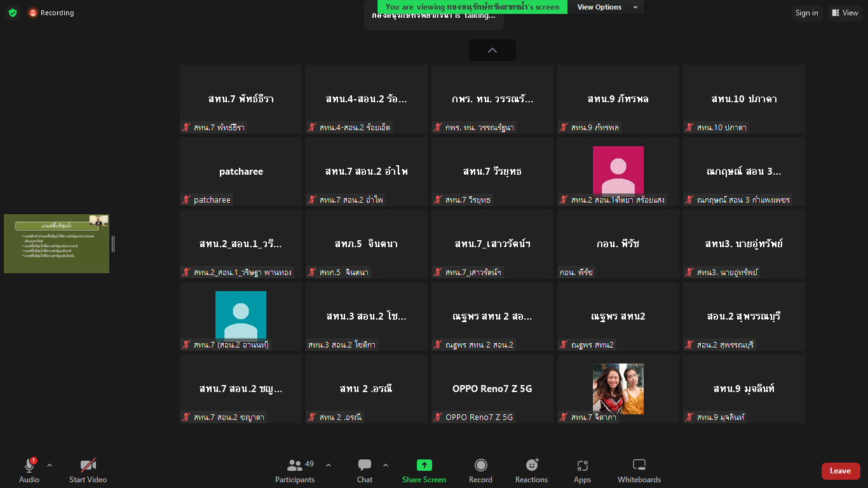Click the green encryption shield icon

13,13
